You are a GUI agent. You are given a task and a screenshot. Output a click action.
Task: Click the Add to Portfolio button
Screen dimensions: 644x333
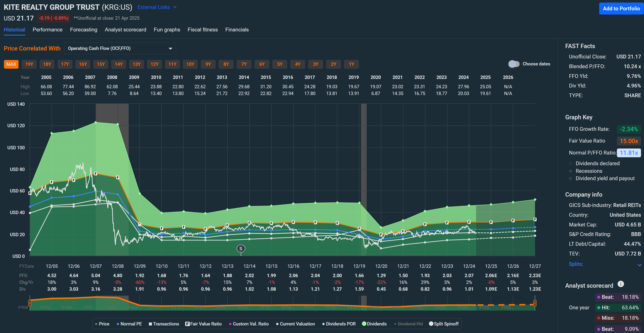click(621, 8)
